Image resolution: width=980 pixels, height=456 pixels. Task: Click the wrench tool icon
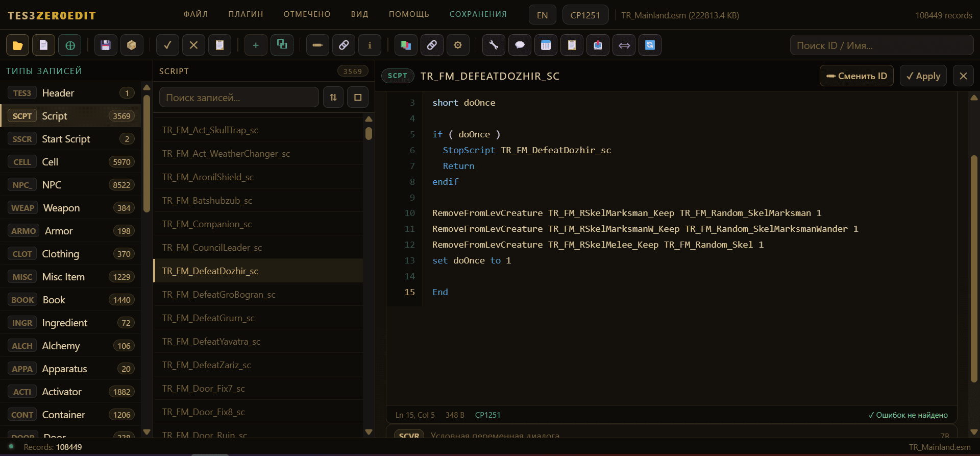coord(494,45)
